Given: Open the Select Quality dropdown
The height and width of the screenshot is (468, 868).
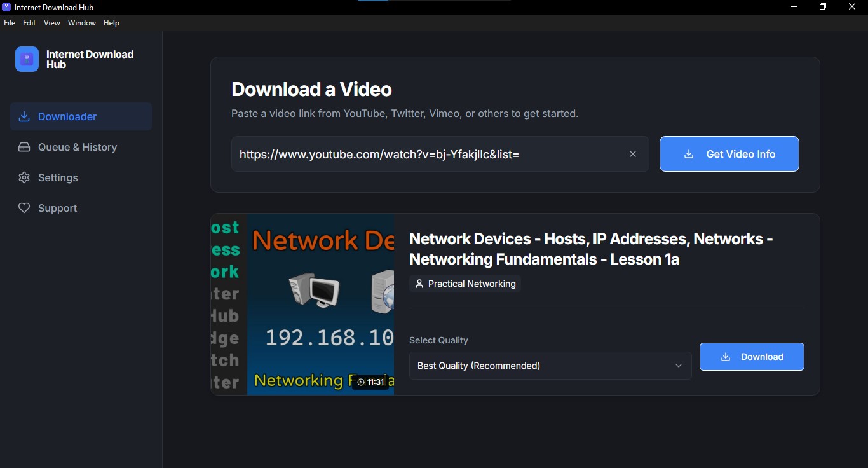Looking at the screenshot, I should [550, 366].
